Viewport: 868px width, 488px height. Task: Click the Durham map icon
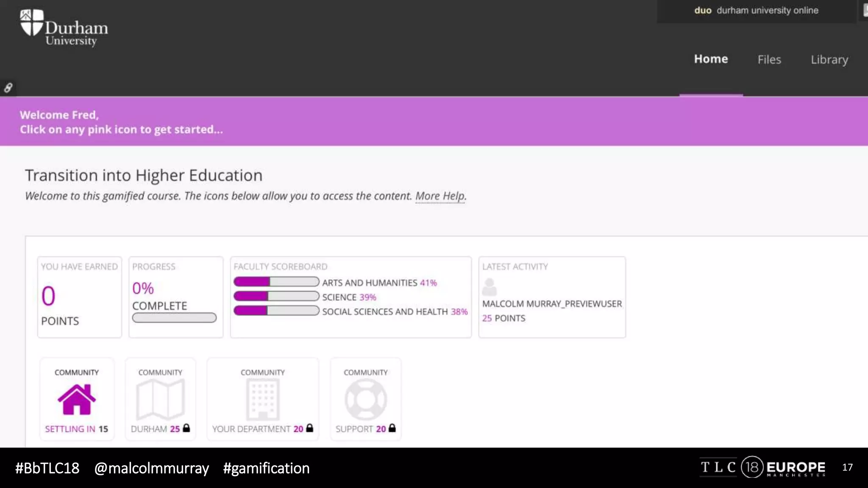click(x=160, y=399)
